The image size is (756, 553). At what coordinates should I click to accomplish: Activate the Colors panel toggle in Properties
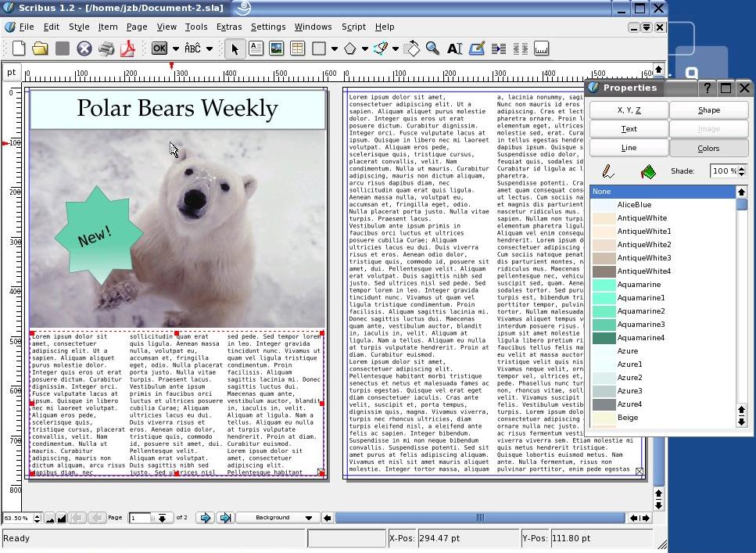click(x=708, y=148)
